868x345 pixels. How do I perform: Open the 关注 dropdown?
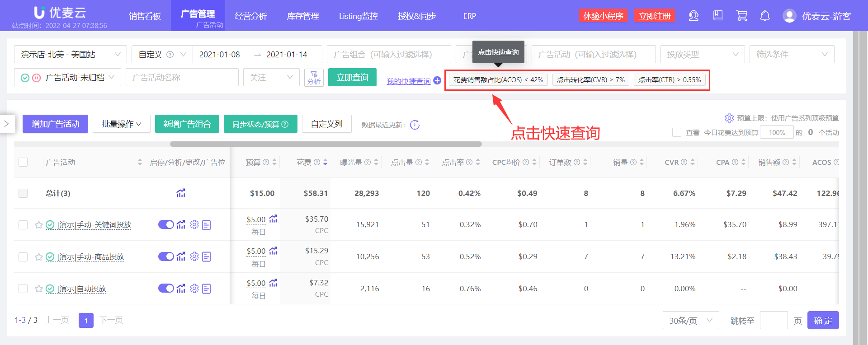coord(271,77)
